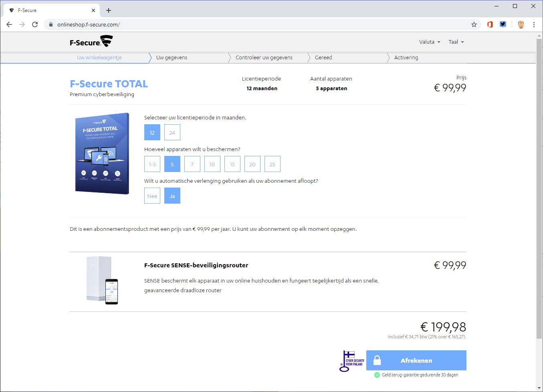Go to the Activering step
543x392 pixels.
coord(406,57)
